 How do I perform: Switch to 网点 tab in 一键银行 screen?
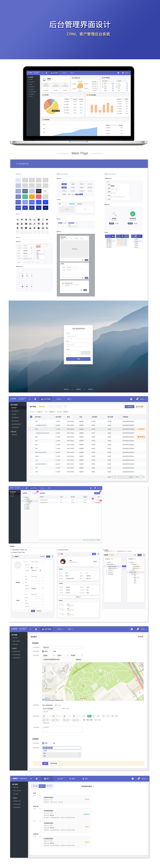[x=72, y=779]
